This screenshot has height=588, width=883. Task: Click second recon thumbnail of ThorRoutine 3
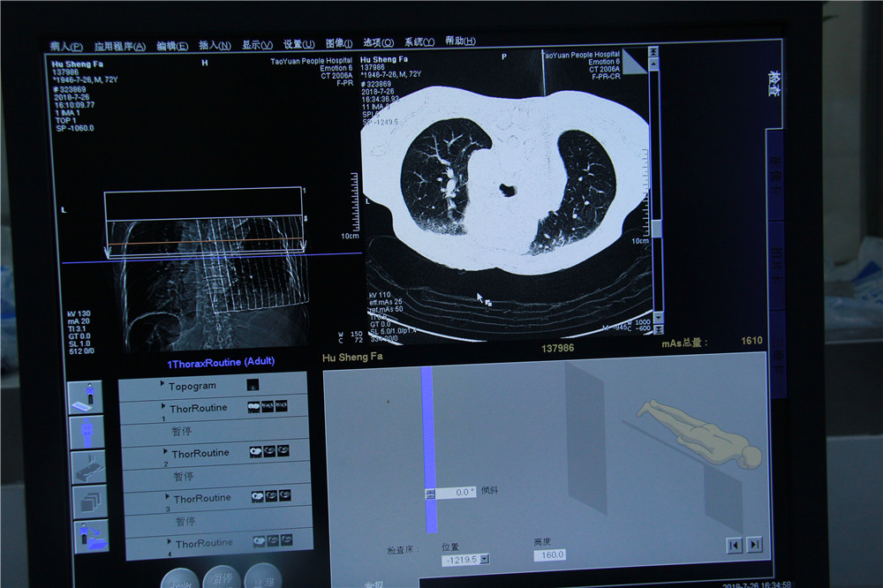point(271,496)
